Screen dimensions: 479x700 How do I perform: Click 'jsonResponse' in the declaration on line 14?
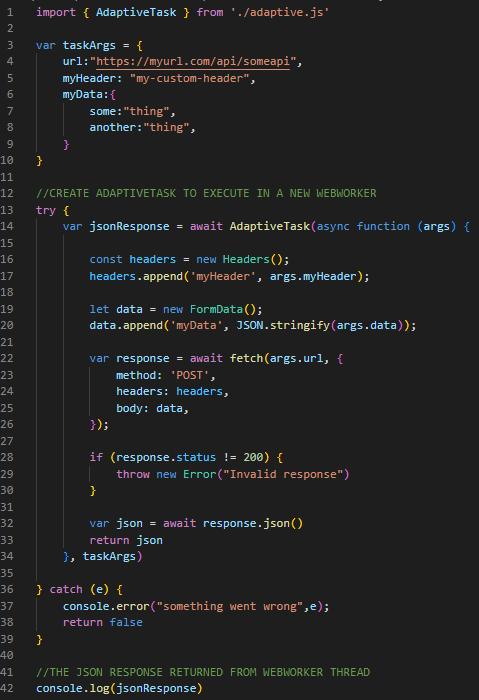pyautogui.click(x=129, y=226)
